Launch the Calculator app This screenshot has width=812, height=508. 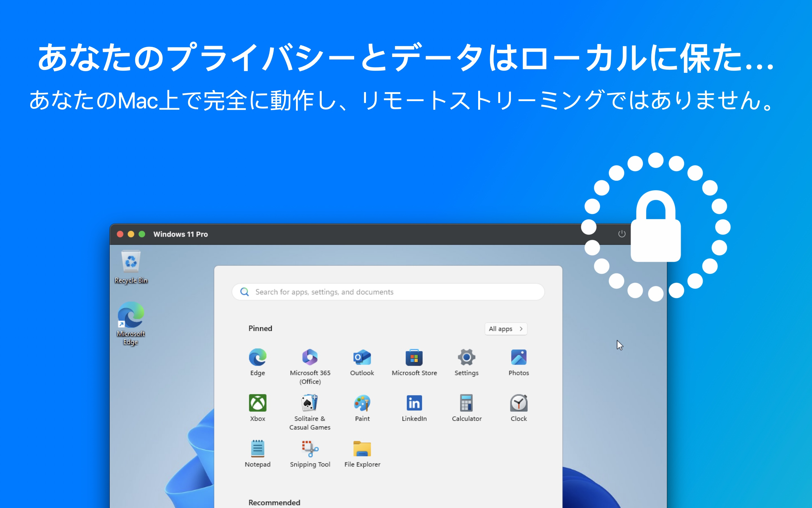pyautogui.click(x=466, y=408)
